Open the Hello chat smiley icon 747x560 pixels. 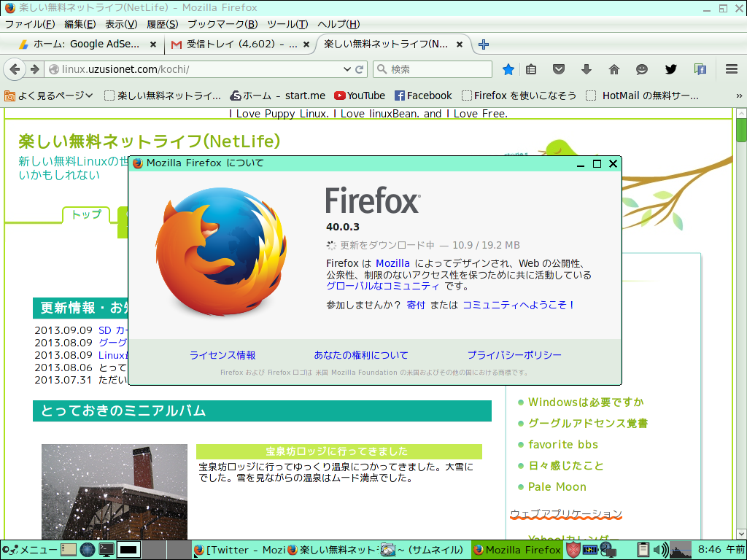642,69
